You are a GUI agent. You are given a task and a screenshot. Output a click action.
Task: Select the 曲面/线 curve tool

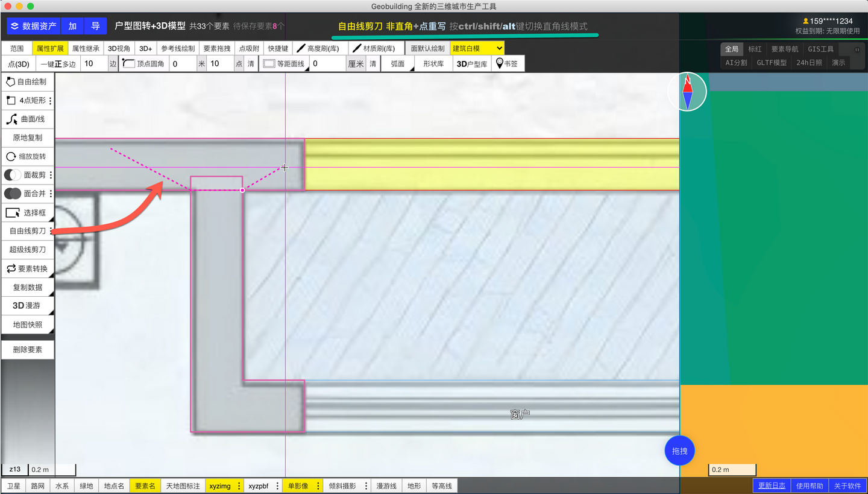coord(27,119)
